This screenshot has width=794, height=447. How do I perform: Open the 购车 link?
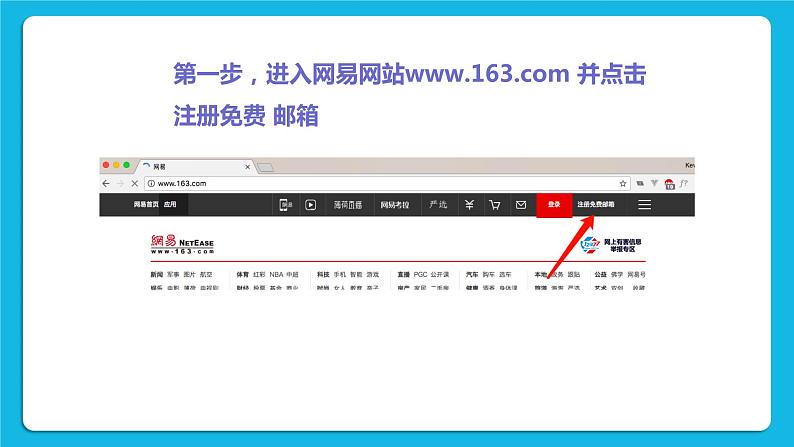pos(488,274)
